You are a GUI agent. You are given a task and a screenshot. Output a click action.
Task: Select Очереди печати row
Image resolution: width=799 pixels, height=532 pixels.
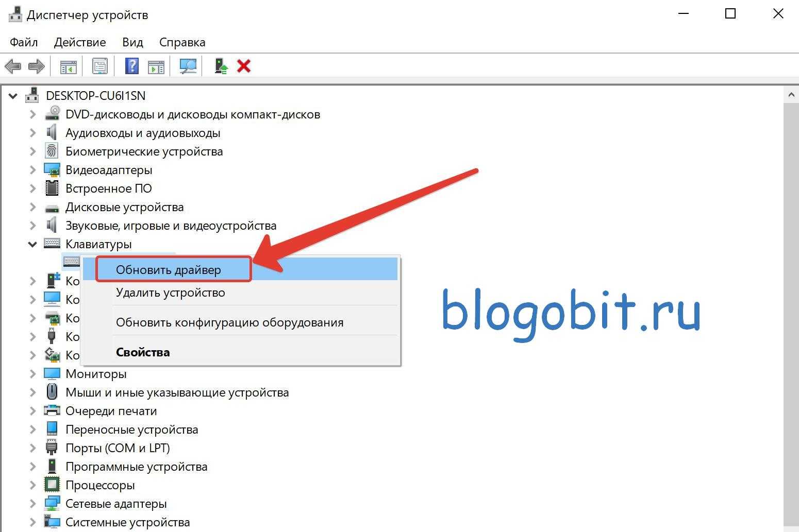pyautogui.click(x=111, y=411)
